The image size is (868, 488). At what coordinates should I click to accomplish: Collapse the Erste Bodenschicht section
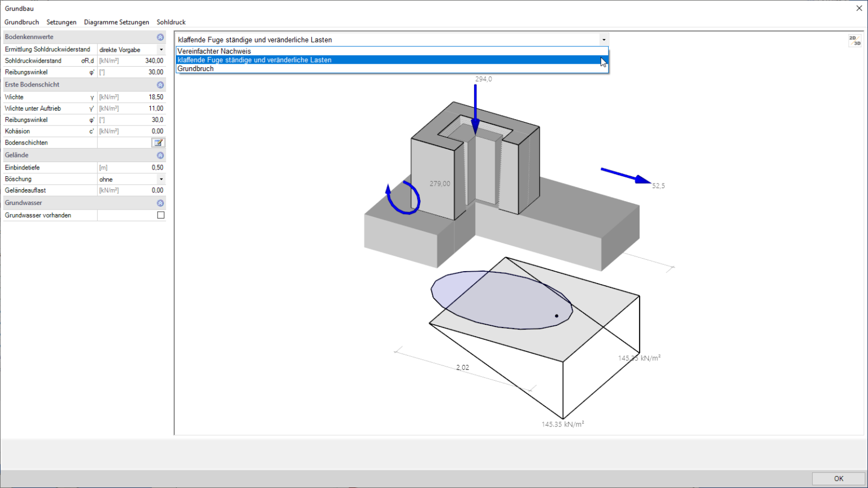click(160, 85)
